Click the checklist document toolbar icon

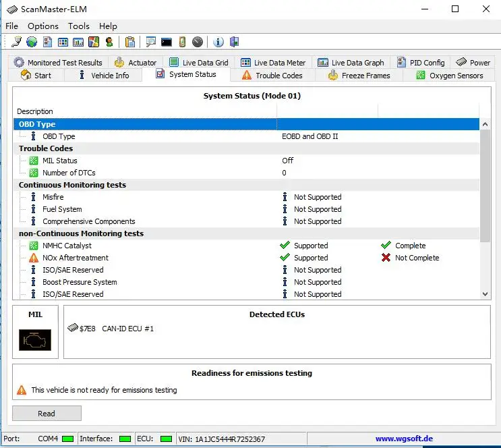(47, 42)
